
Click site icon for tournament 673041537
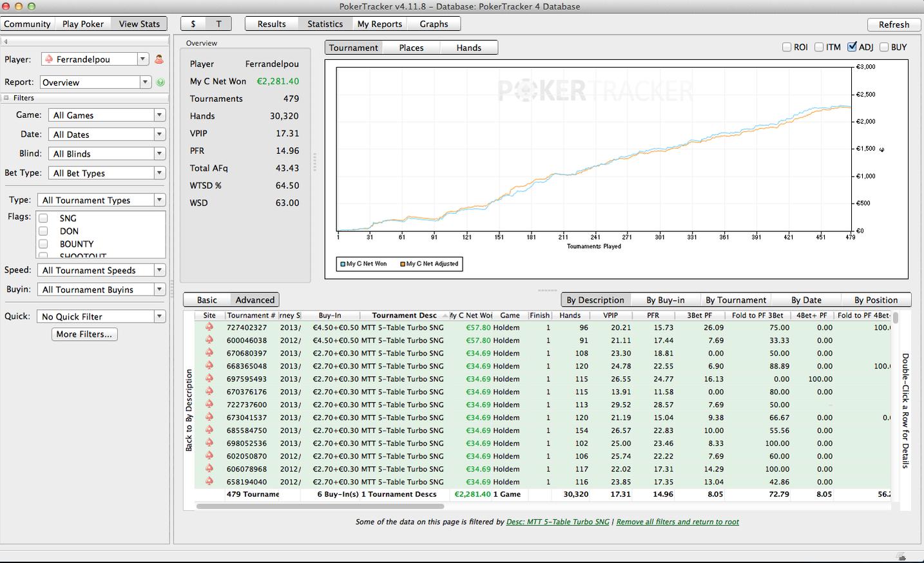[209, 417]
